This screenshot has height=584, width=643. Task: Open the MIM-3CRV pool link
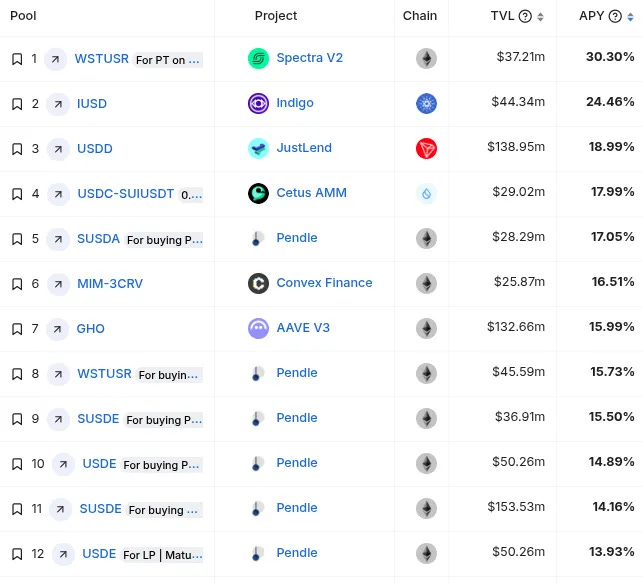click(110, 284)
